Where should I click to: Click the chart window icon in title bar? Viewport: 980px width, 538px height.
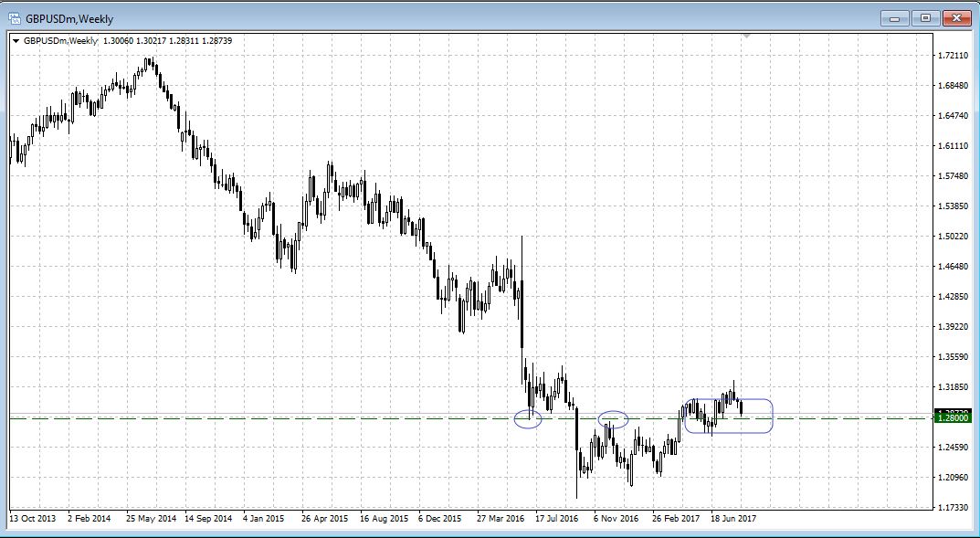15,16
